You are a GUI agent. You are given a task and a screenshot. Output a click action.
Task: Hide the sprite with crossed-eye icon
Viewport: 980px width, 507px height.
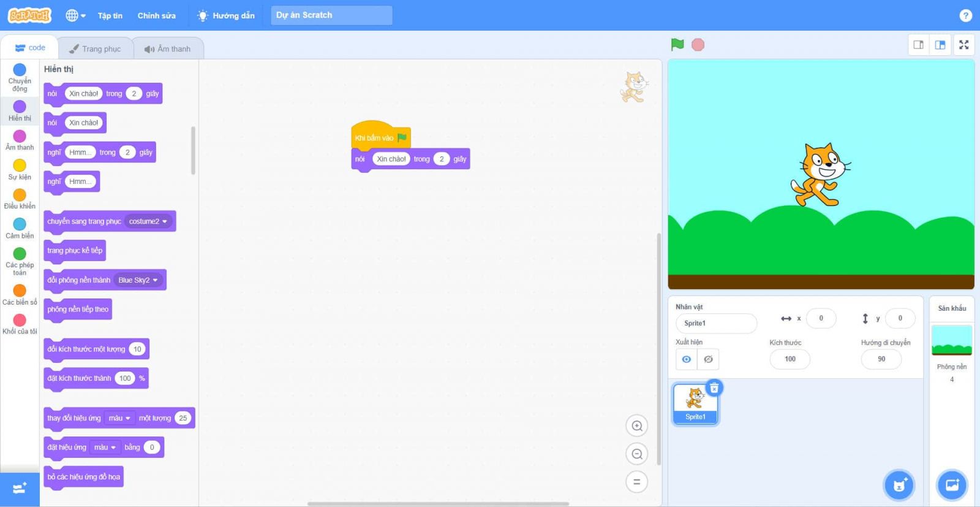(708, 359)
